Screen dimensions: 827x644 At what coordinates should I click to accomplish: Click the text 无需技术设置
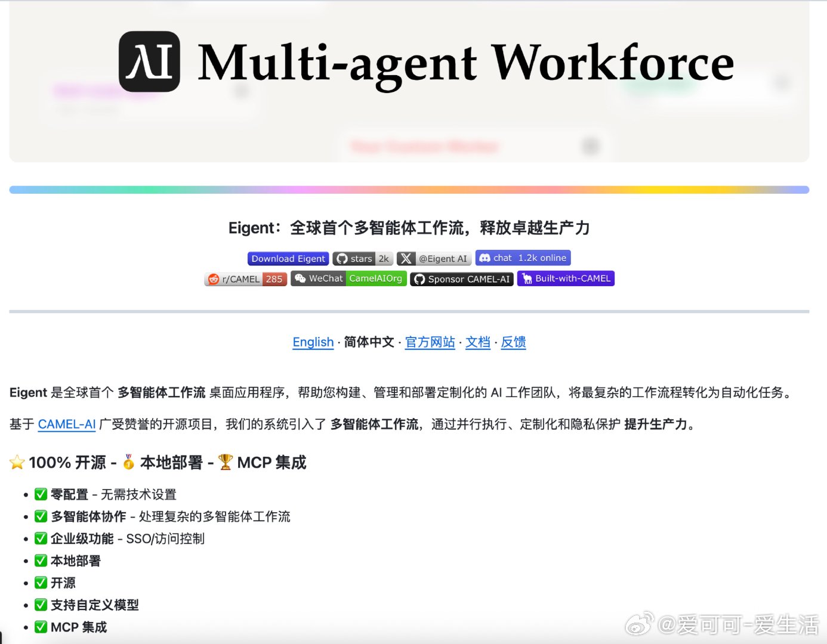click(x=138, y=494)
